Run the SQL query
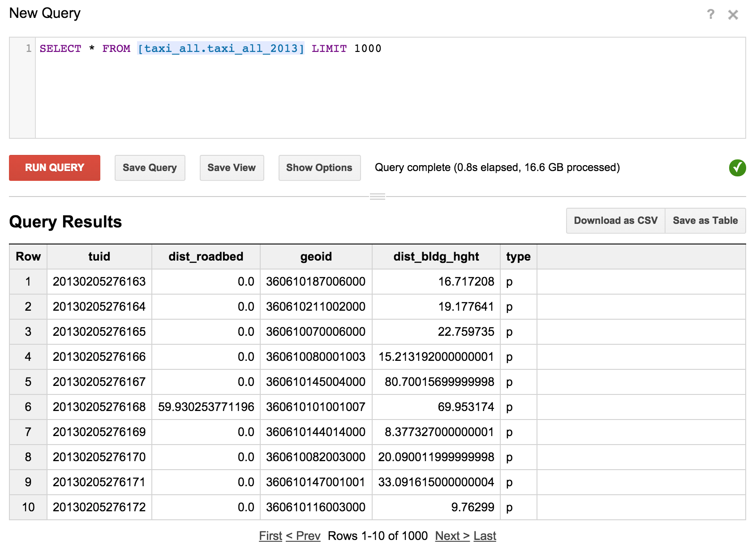Viewport: 756px width, 548px height. coord(54,167)
